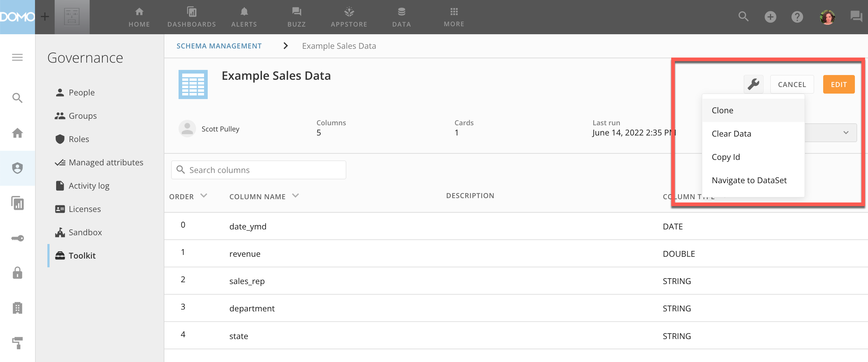Screen dimensions: 868x362
Task: Click the lock icon in left rail
Action: pos(17,273)
